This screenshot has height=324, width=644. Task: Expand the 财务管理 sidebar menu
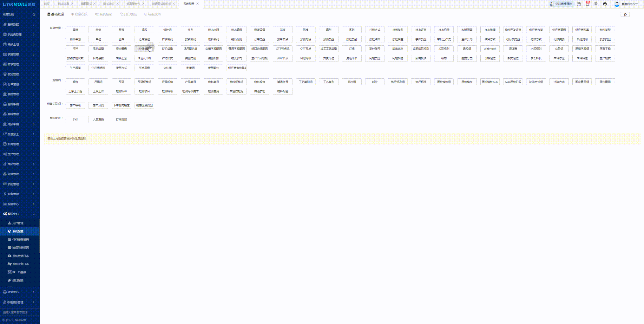tap(34, 194)
